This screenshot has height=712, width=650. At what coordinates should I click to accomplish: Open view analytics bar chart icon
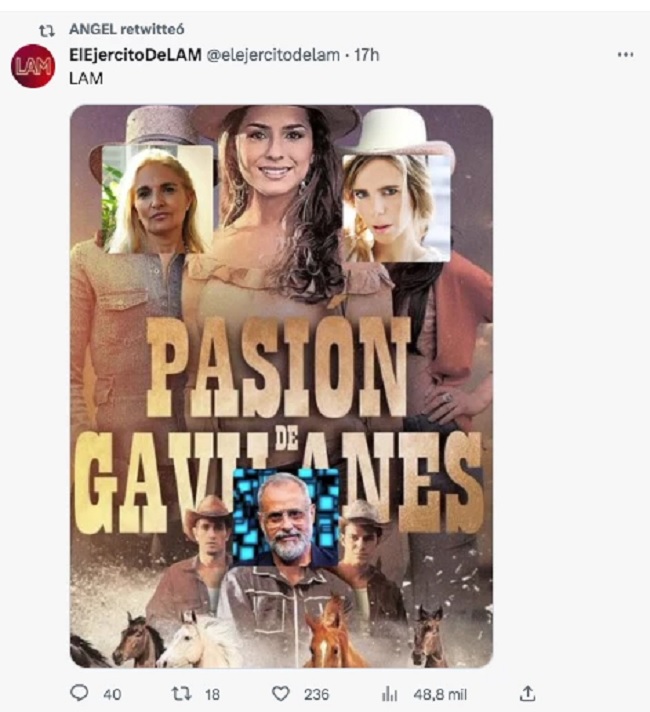pos(390,694)
